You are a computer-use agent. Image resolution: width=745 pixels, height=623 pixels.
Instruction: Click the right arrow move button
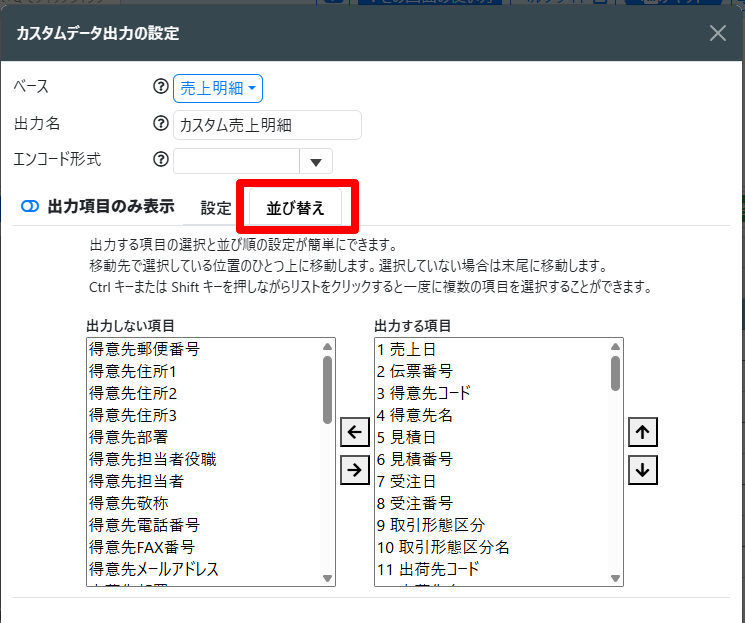pyautogui.click(x=355, y=469)
